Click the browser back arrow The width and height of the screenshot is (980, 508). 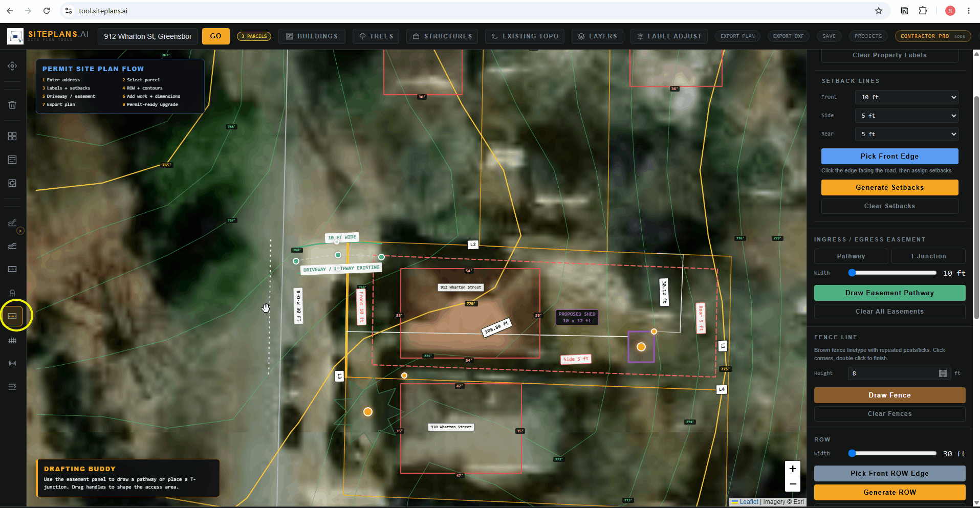(10, 11)
